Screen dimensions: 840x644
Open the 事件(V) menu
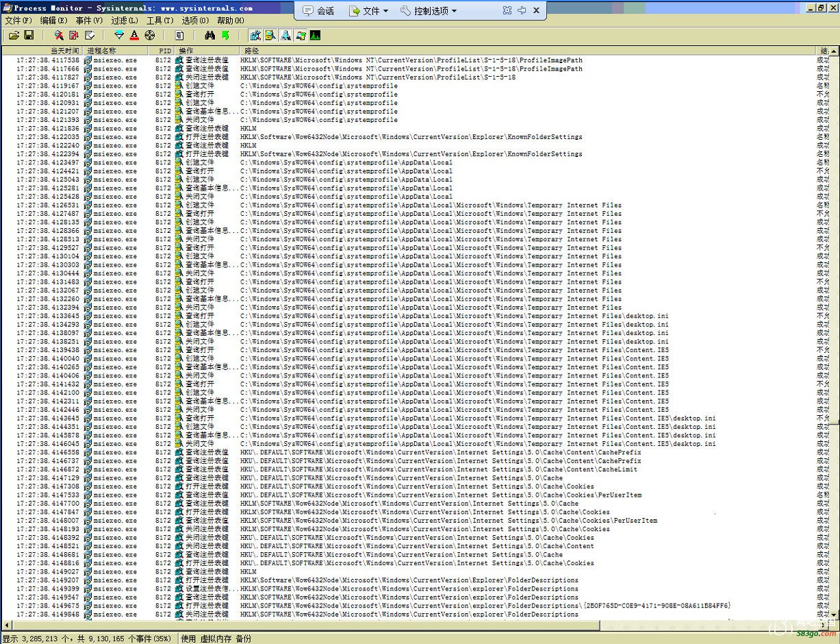[x=89, y=21]
